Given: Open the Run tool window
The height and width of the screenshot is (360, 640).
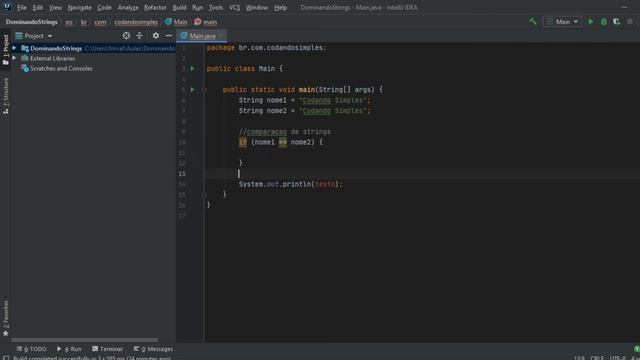Looking at the screenshot, I should pyautogui.click(x=69, y=349).
